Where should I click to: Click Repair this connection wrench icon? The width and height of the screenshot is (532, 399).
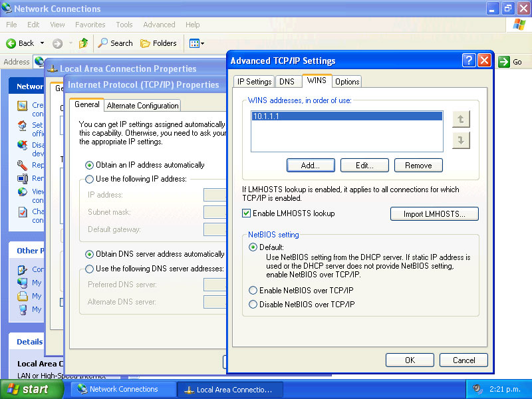click(23, 165)
